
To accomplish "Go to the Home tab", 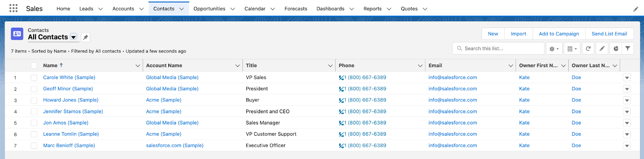I will (x=63, y=9).
